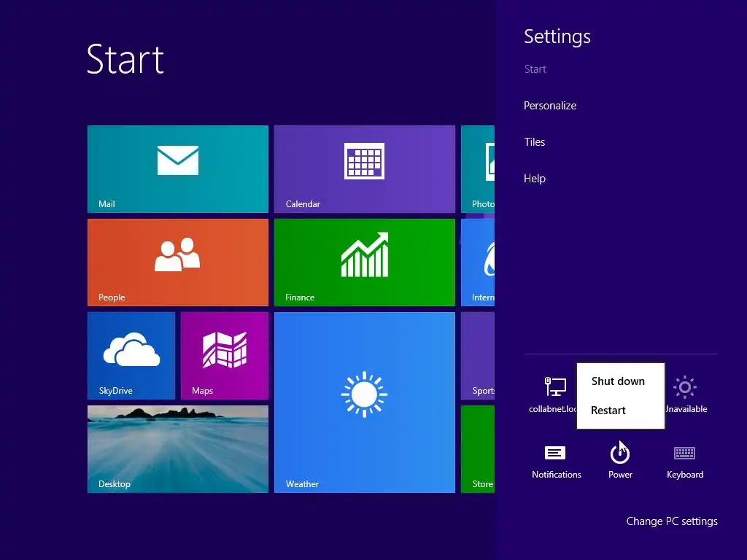Click the Start heading text
The width and height of the screenshot is (747, 560).
[125, 60]
